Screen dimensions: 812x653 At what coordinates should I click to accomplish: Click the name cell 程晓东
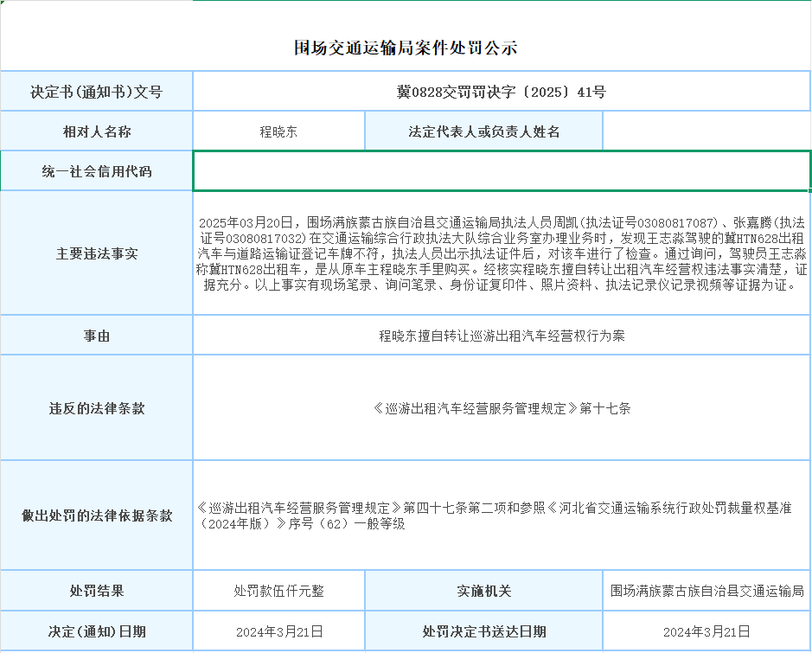pyautogui.click(x=278, y=131)
